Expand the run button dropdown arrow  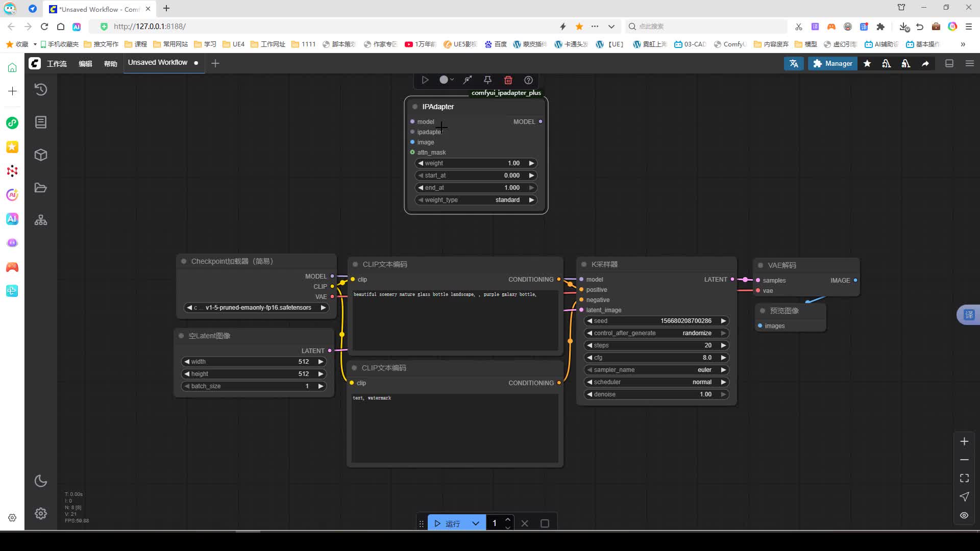475,523
